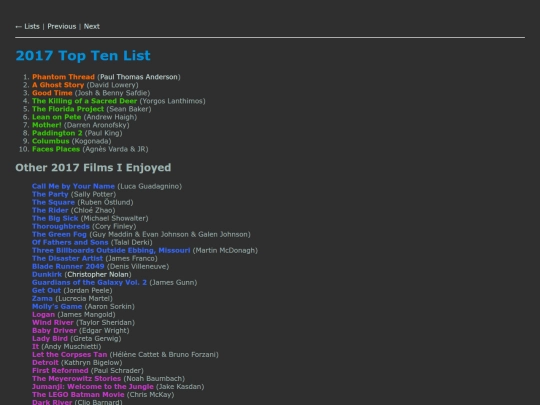This screenshot has width=540, height=405.
Task: Open Of Fathers and Sons link
Action: pyautogui.click(x=70, y=242)
